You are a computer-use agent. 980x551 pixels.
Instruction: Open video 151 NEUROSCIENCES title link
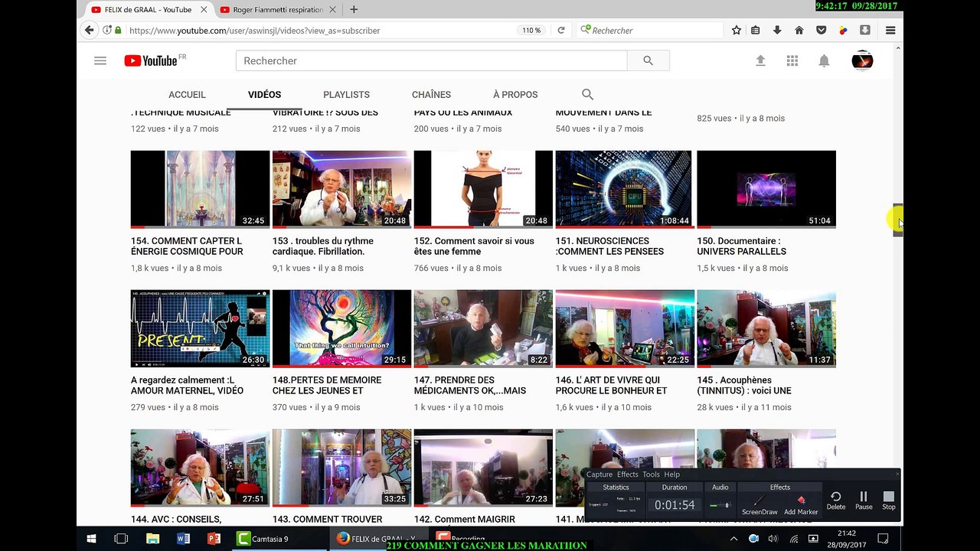(x=610, y=246)
